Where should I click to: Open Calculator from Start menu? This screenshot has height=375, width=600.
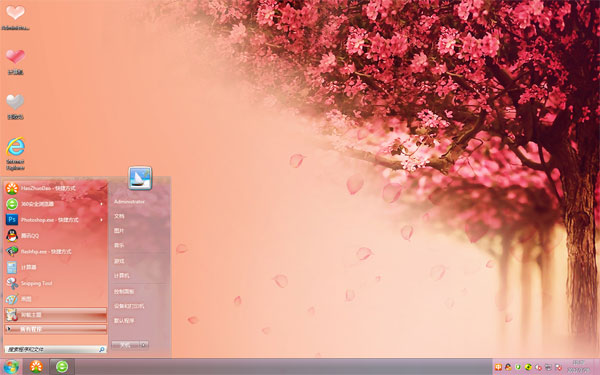point(55,267)
